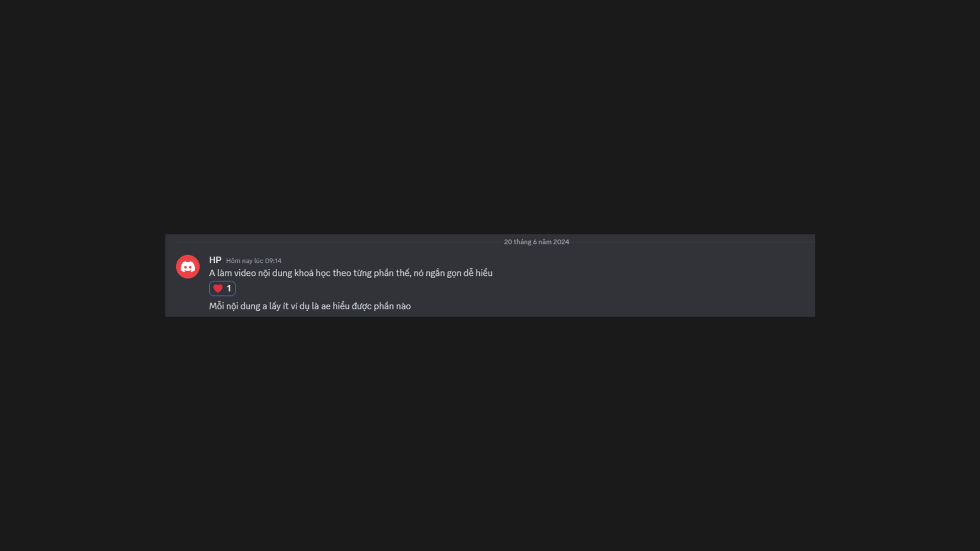Viewport: 980px width, 551px height.
Task: Click the word video in first message
Action: pos(245,273)
